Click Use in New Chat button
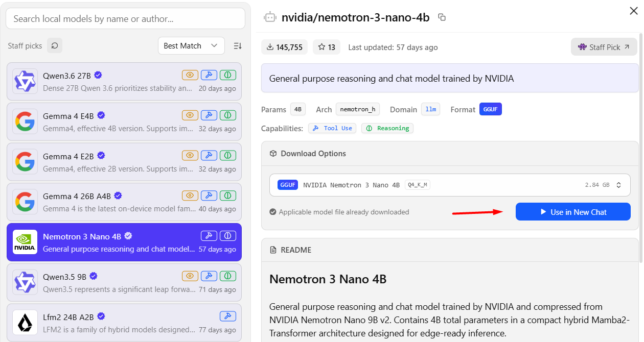644x342 pixels. (x=573, y=212)
